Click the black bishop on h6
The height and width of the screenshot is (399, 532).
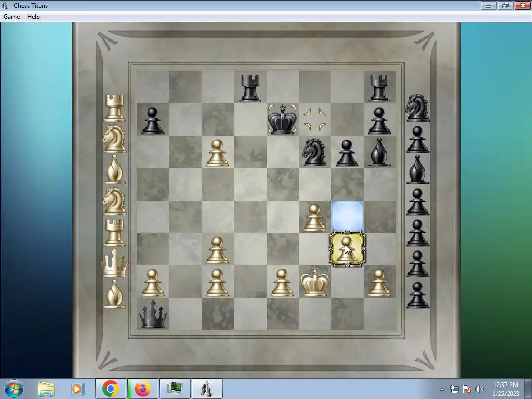pyautogui.click(x=379, y=152)
